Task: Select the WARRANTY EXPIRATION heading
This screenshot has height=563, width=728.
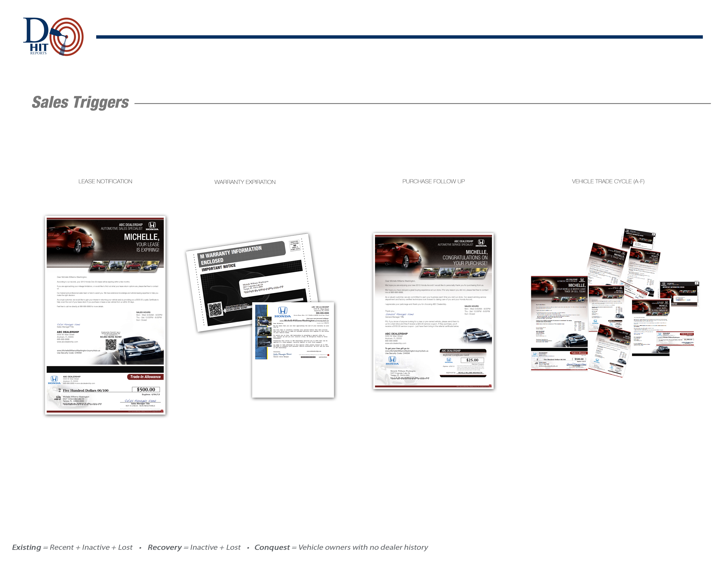Action: pos(245,182)
